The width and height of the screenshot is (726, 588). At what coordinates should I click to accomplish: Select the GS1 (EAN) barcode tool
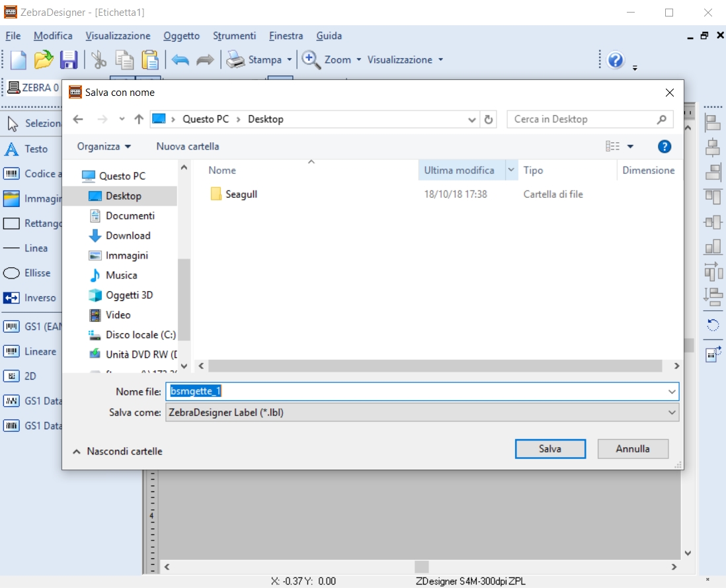[32, 327]
